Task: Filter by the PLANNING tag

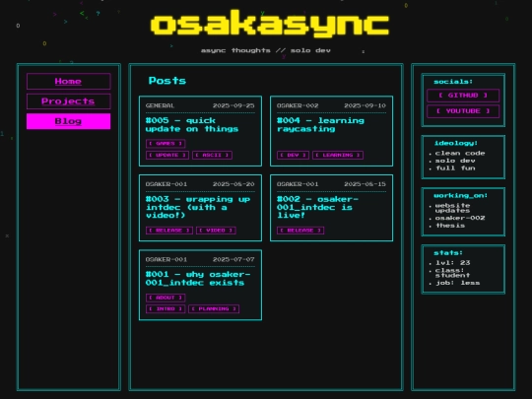Action: click(214, 308)
